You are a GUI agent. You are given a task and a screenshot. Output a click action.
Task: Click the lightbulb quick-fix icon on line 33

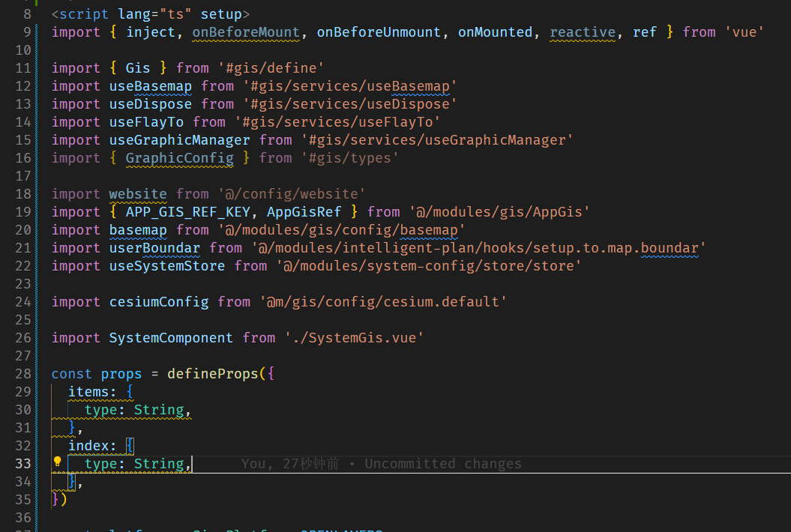[58, 462]
